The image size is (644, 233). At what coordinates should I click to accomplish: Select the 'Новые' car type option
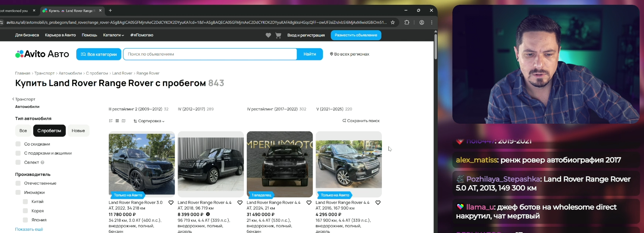point(78,131)
